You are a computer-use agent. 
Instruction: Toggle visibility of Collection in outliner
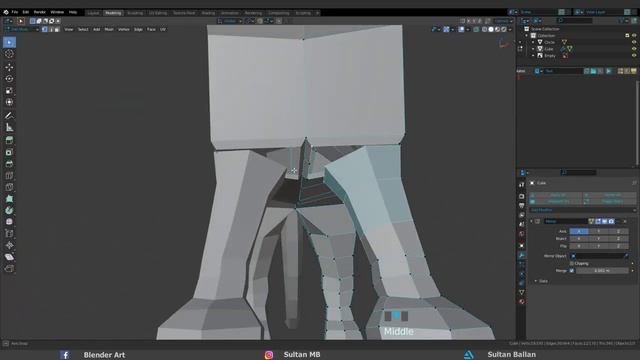click(x=634, y=36)
